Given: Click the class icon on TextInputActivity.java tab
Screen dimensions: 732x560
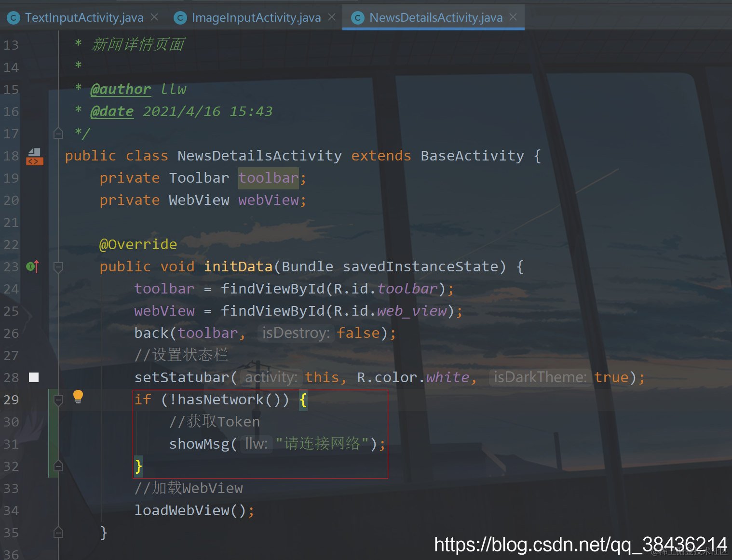Looking at the screenshot, I should [x=13, y=18].
